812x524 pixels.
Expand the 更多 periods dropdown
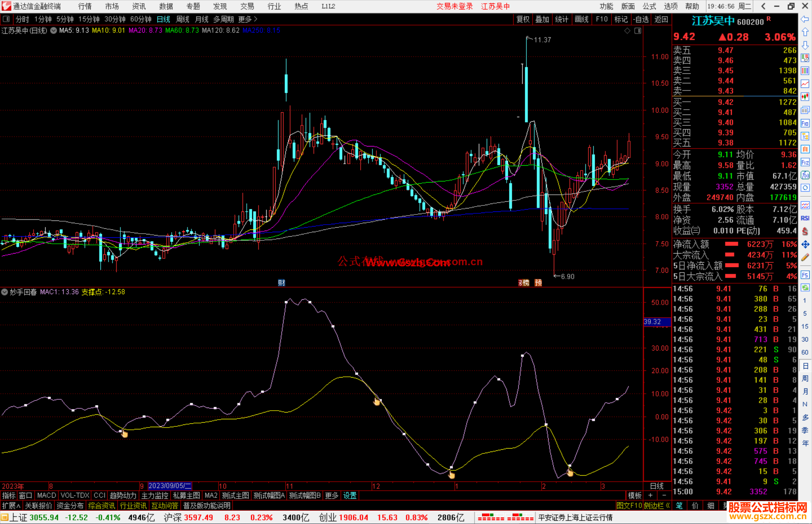pos(248,19)
